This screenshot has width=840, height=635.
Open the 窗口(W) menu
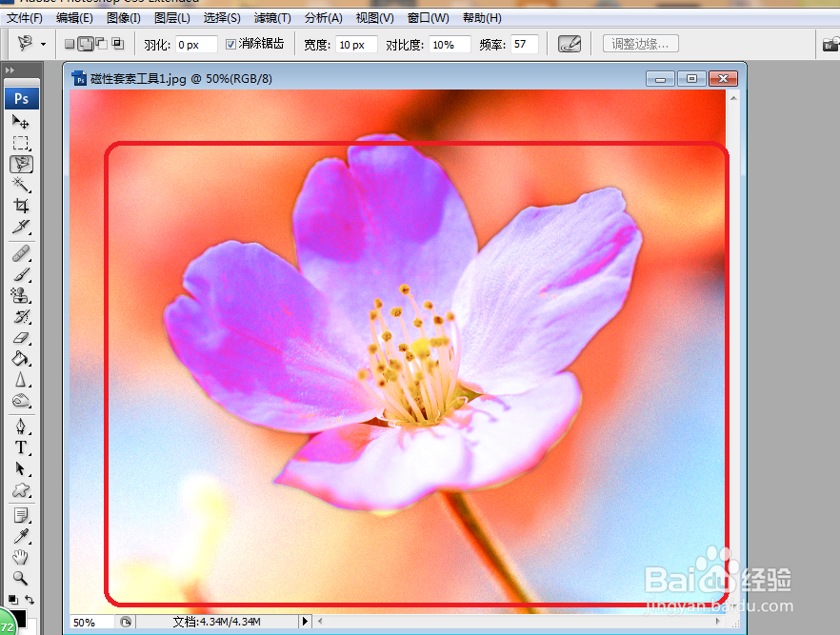(x=428, y=18)
